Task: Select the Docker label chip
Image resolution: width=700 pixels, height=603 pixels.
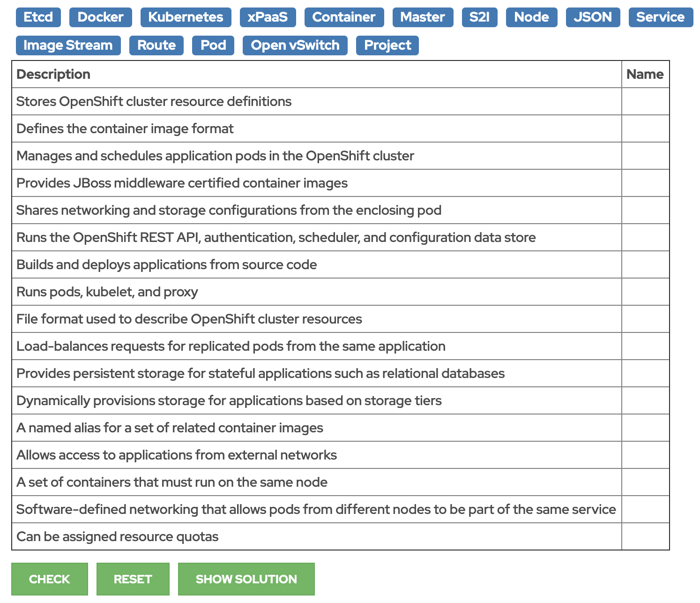Action: pos(100,17)
